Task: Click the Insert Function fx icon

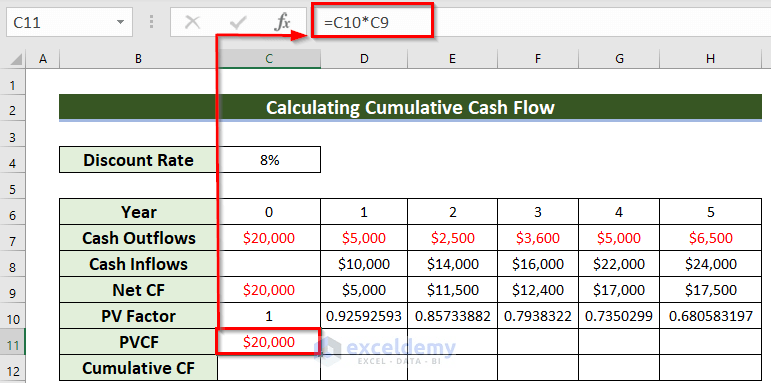Action: 282,23
